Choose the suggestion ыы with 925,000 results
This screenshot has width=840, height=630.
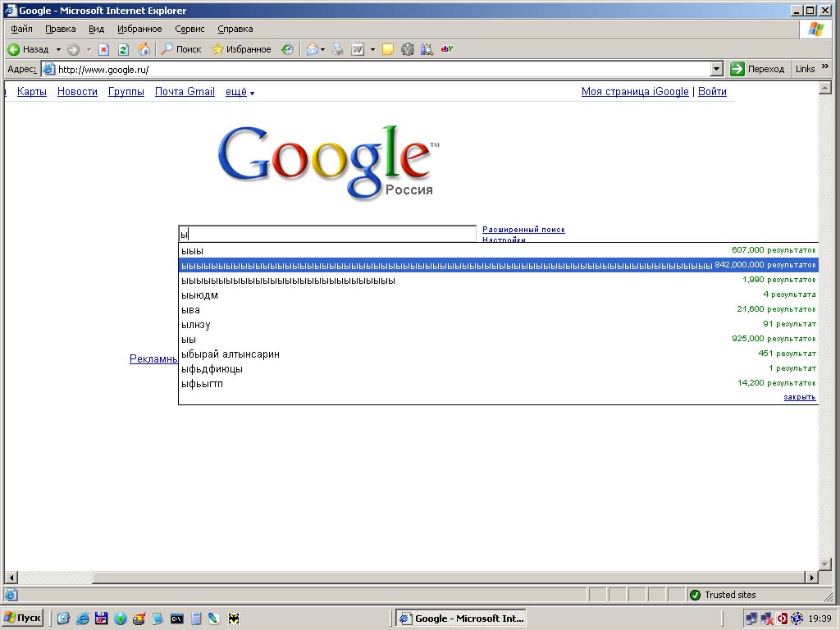click(498, 339)
